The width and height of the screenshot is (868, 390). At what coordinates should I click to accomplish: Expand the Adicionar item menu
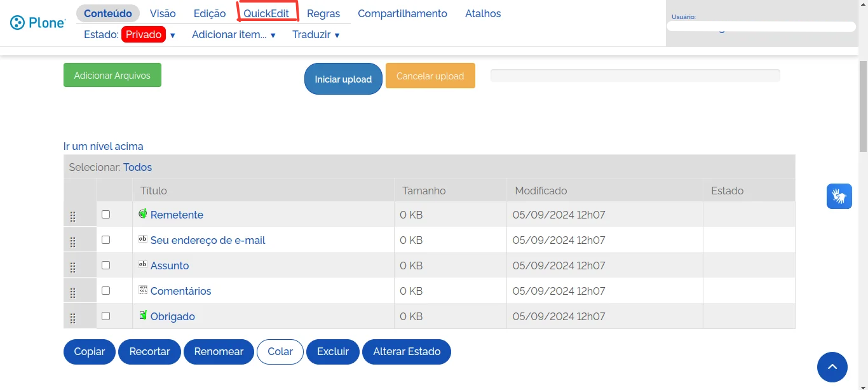[x=234, y=34]
